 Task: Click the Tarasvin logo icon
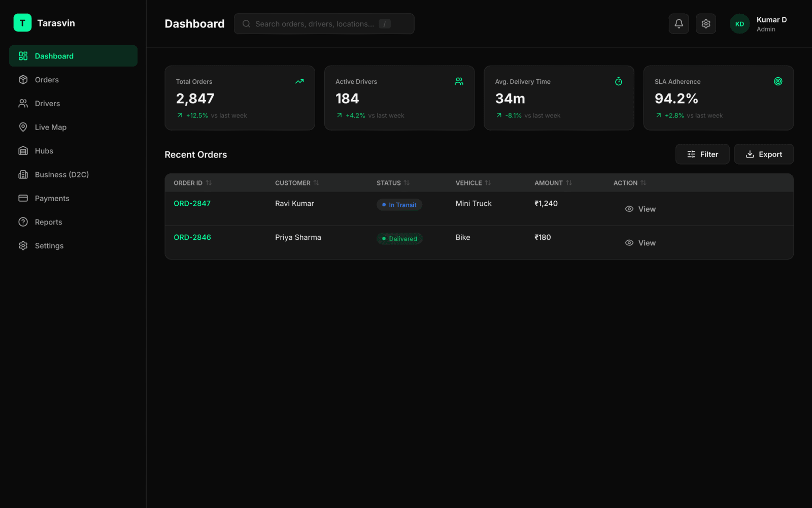click(x=22, y=23)
